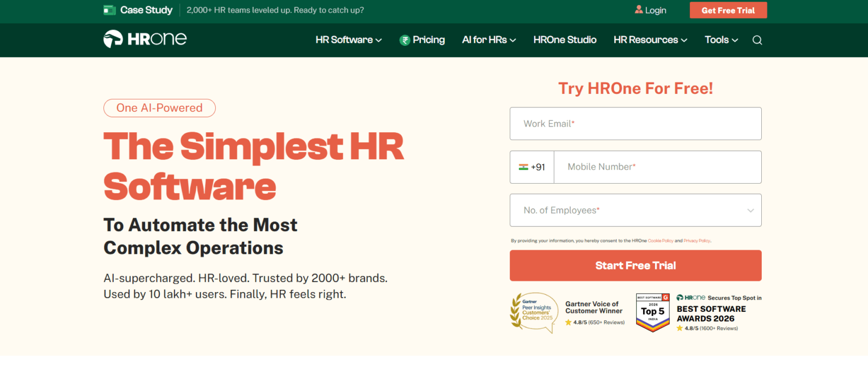
Task: Click the HROne logo icon
Action: click(113, 39)
